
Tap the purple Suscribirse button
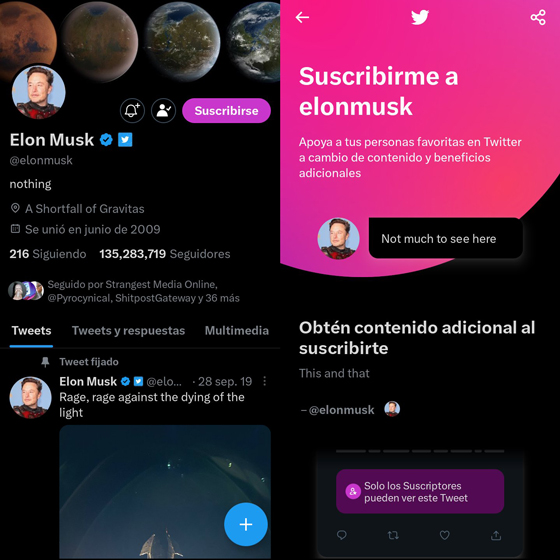pos(226,110)
